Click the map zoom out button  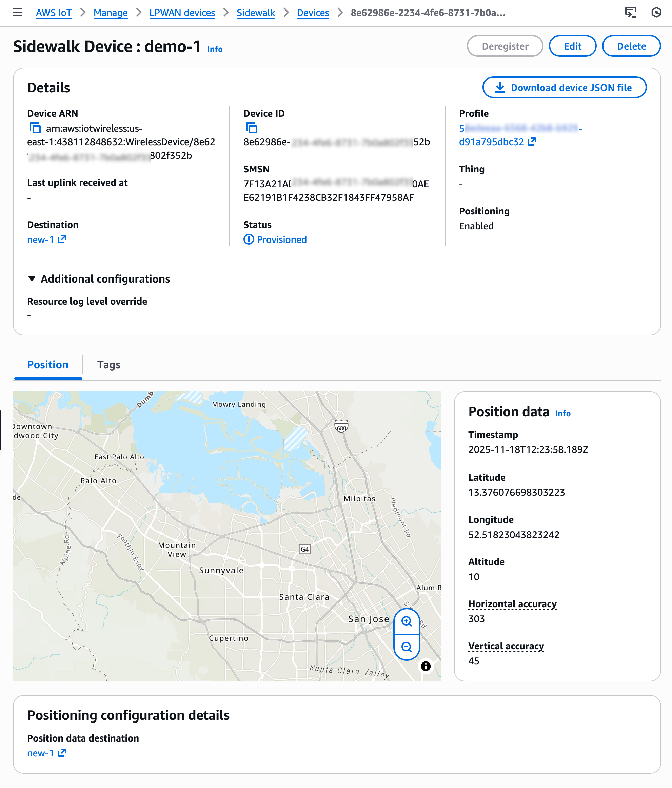406,647
